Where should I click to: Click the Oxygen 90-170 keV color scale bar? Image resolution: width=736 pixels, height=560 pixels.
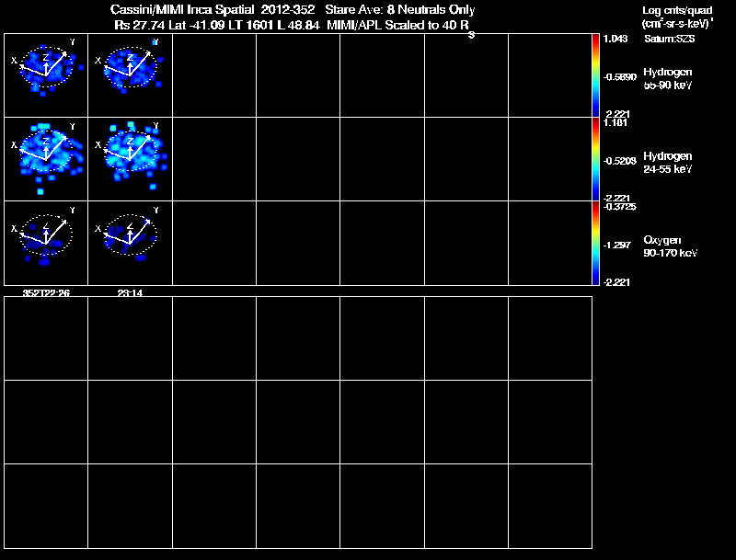click(x=595, y=243)
